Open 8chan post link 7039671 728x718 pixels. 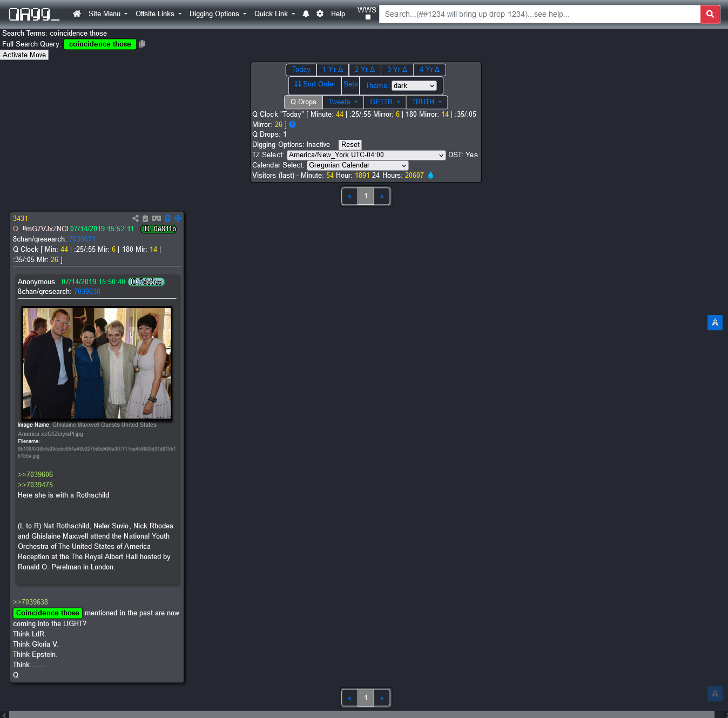pos(82,239)
